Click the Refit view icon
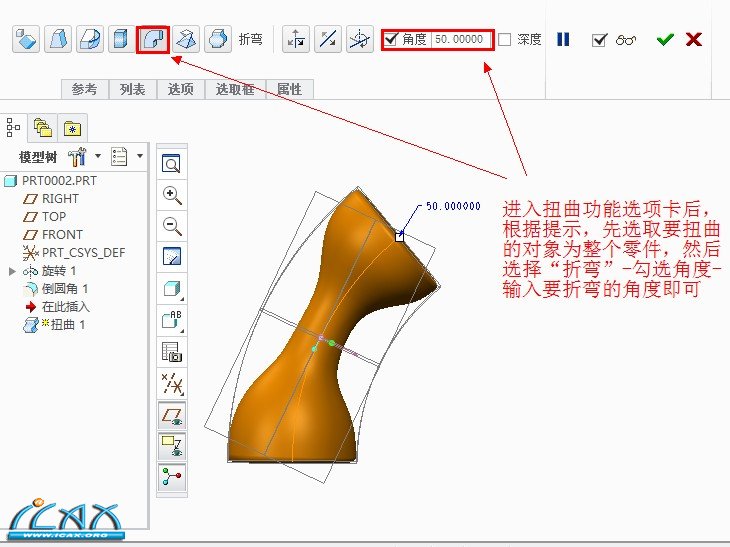The width and height of the screenshot is (730, 547). click(172, 164)
